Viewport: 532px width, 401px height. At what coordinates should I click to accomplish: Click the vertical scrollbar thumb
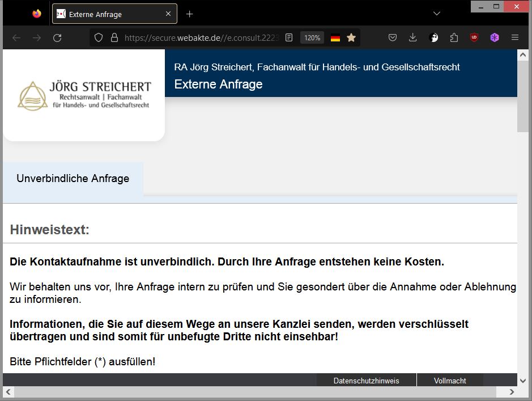(x=523, y=96)
